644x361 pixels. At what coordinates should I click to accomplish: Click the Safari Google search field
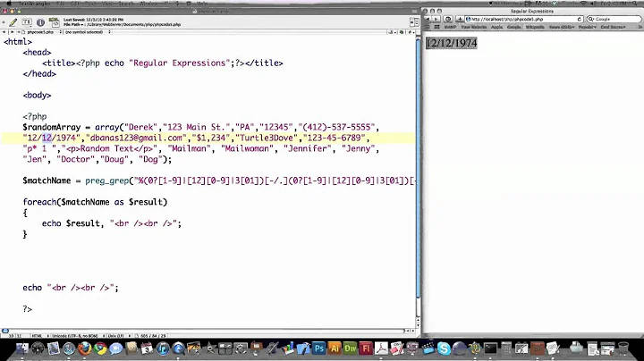pyautogui.click(x=614, y=20)
